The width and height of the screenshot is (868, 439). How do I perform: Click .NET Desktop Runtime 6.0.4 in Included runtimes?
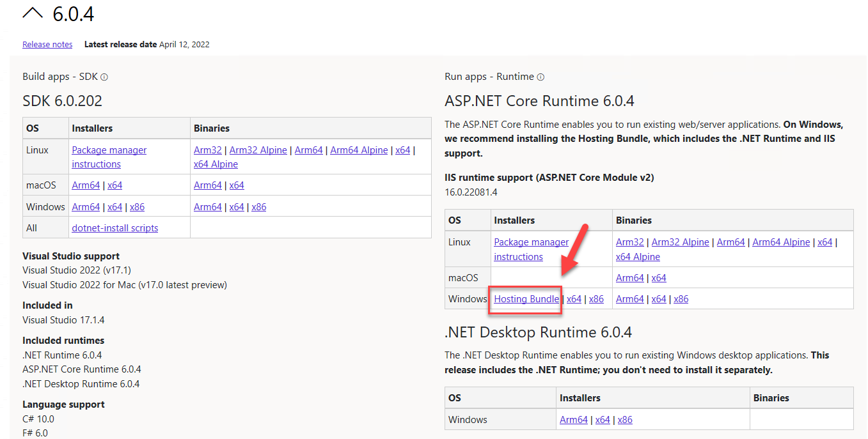tap(81, 384)
